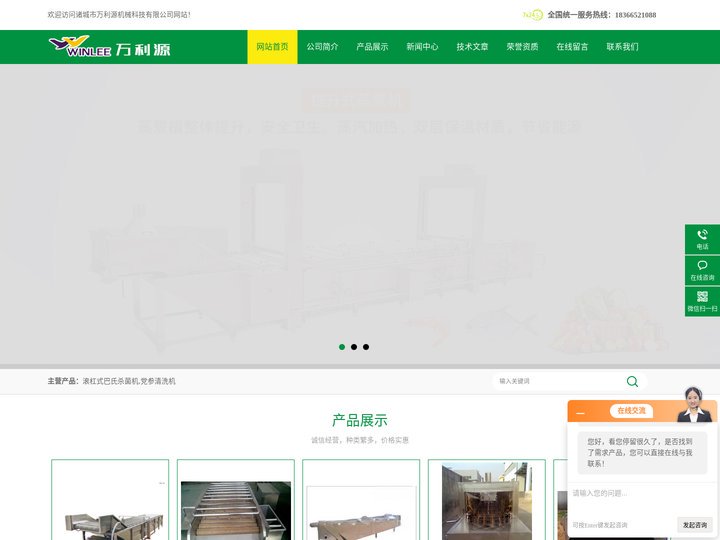720x540 pixels.
Task: Click the customer service agent avatar
Action: (x=693, y=404)
